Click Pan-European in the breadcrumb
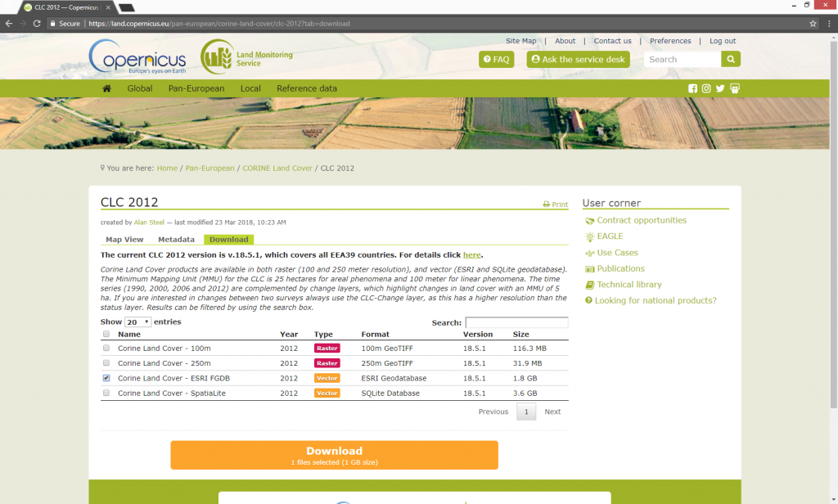838x504 pixels. [x=210, y=168]
